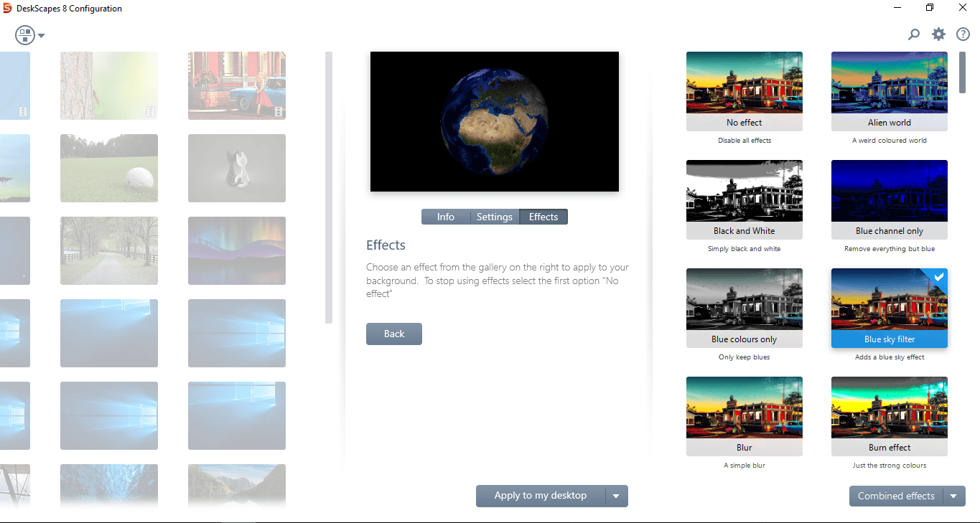Choose the Burn effect thumbnail
The width and height of the screenshot is (980, 523).
(x=890, y=416)
